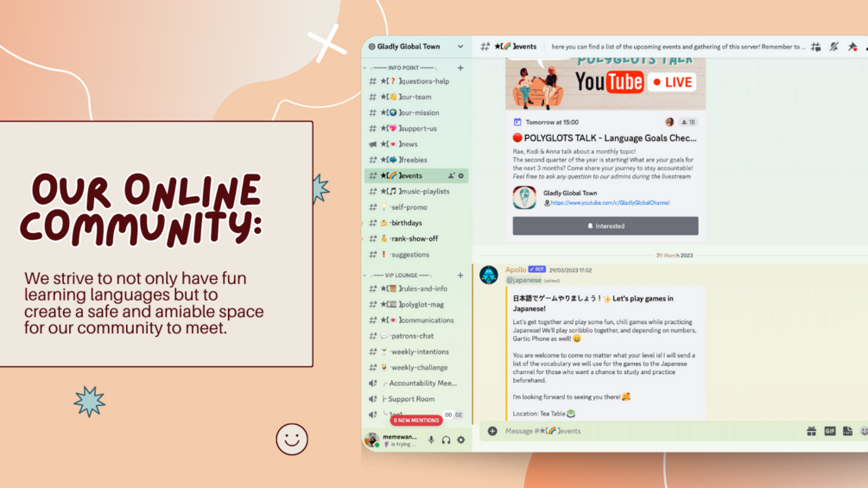Image resolution: width=868 pixels, height=488 pixels.
Task: Click the @japanese role mention
Action: [523, 281]
